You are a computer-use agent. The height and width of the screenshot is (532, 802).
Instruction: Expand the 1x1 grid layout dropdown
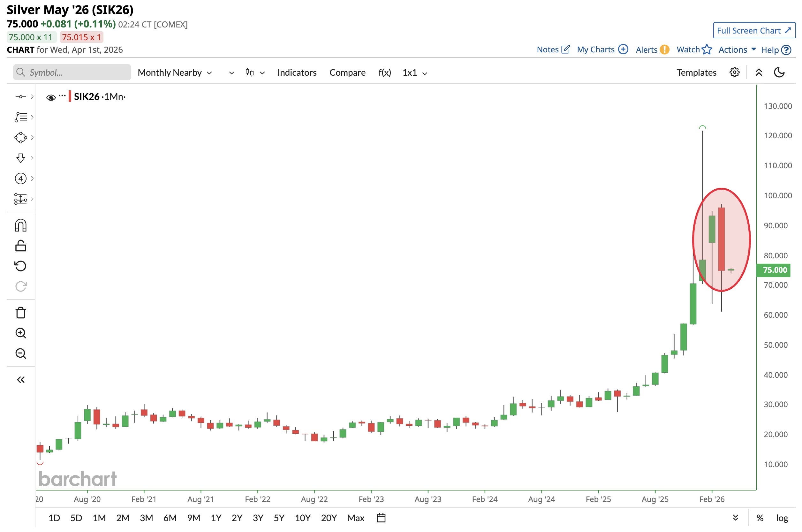(x=415, y=72)
